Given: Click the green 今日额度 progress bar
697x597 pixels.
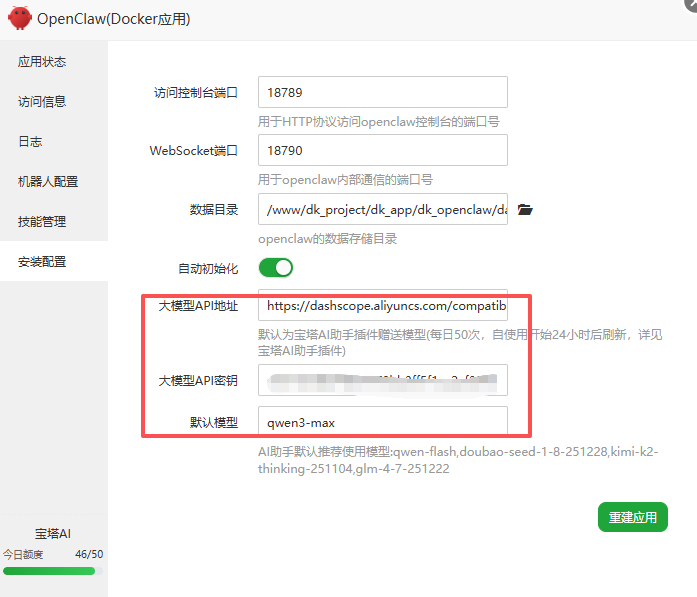Looking at the screenshot, I should coord(49,571).
